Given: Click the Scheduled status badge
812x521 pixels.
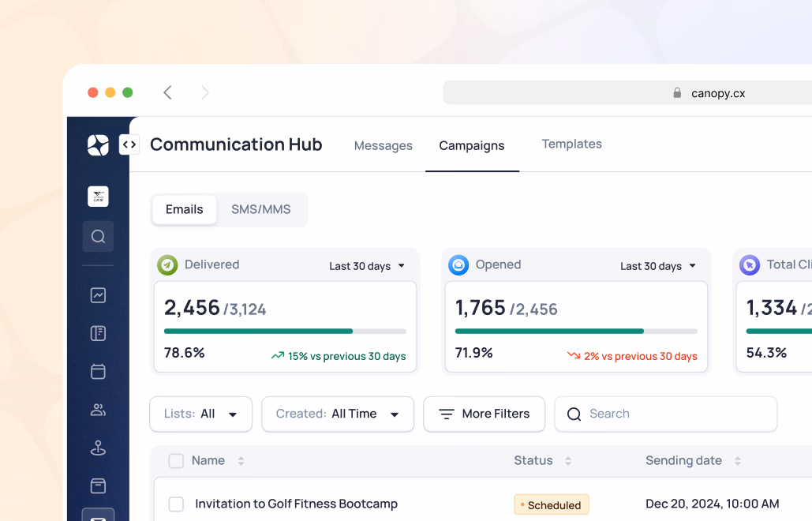Looking at the screenshot, I should 552,505.
